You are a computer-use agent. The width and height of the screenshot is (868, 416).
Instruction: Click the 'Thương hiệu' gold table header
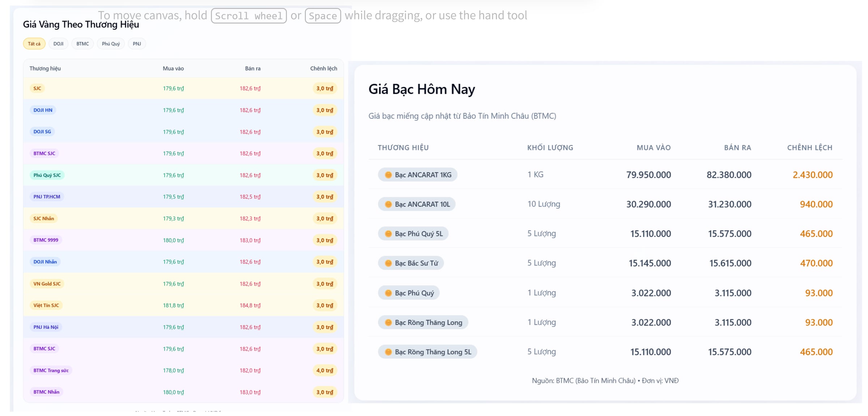(x=45, y=68)
